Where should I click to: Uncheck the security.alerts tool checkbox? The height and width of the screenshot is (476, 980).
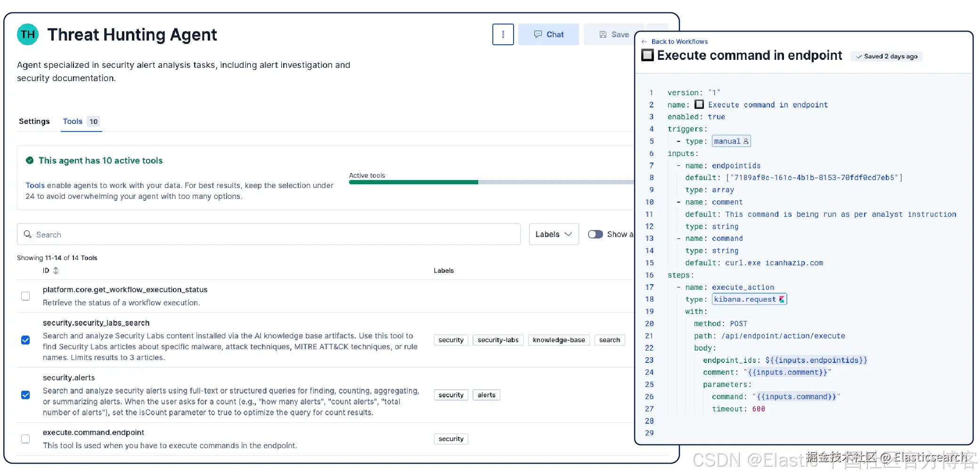click(x=25, y=395)
